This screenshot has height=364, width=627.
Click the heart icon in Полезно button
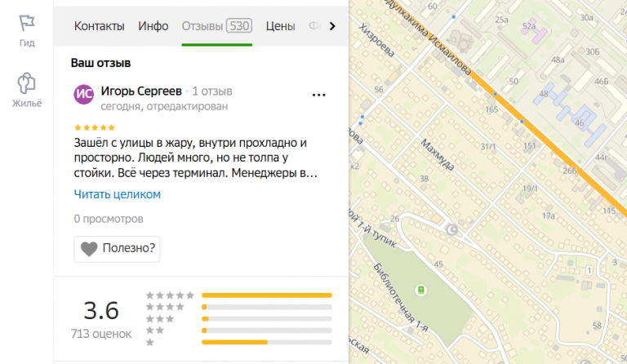coord(89,249)
